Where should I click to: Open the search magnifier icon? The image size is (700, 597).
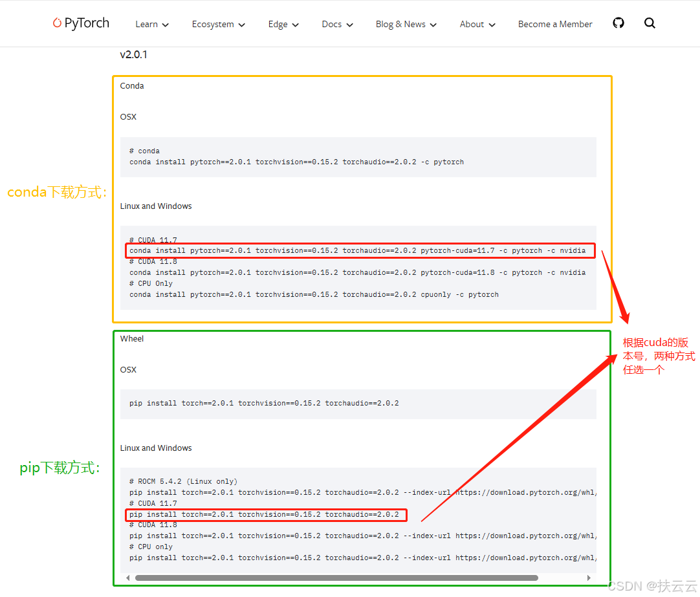[650, 23]
